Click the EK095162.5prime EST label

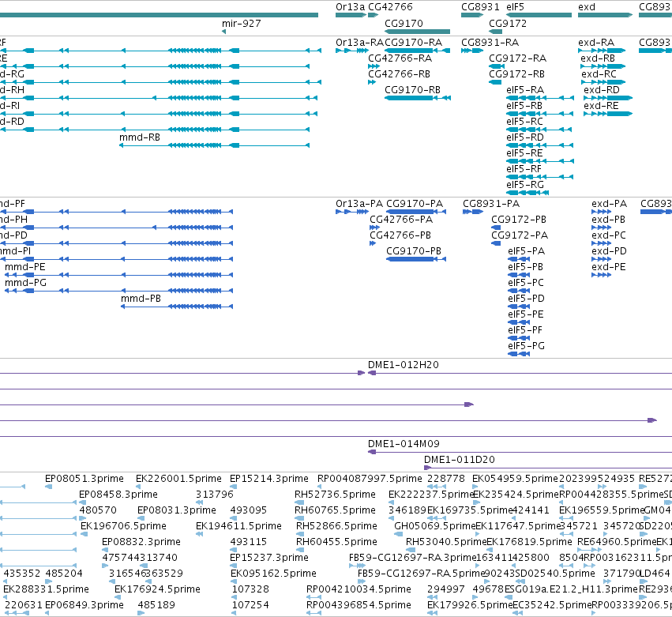[x=273, y=574]
